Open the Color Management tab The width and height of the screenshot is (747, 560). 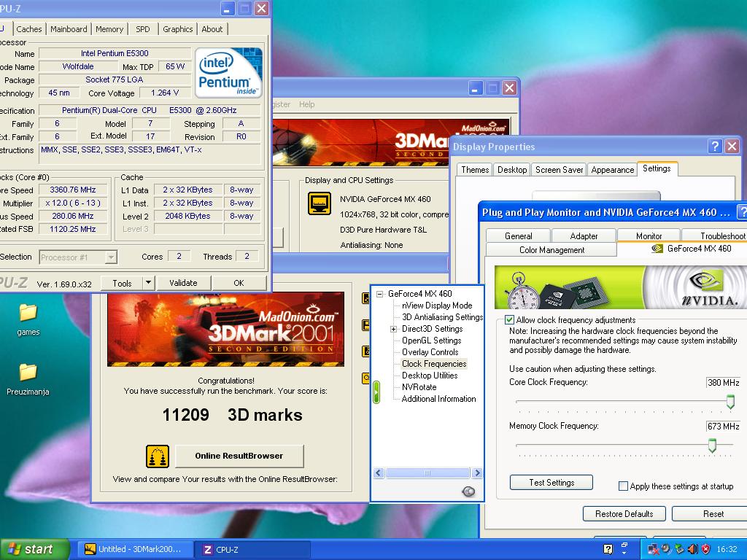pos(551,249)
